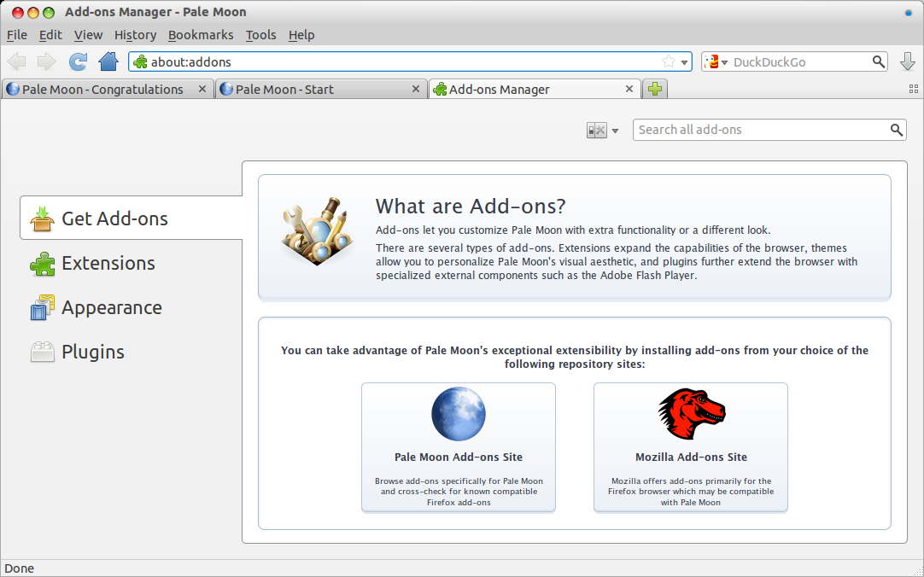This screenshot has height=577, width=924.
Task: Open the DuckDuckGo search engine selector
Action: (716, 61)
